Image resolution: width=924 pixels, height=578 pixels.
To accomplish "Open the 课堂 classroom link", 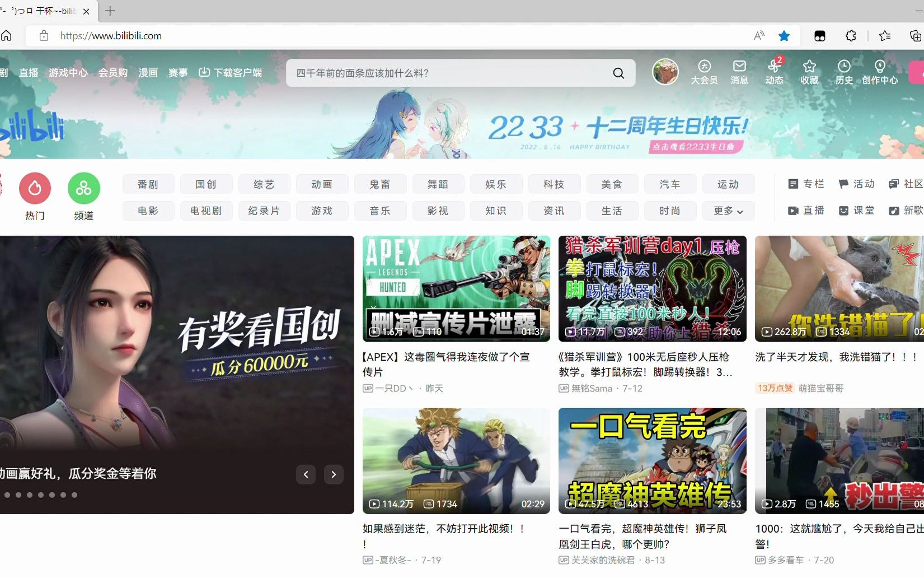I will (x=856, y=211).
